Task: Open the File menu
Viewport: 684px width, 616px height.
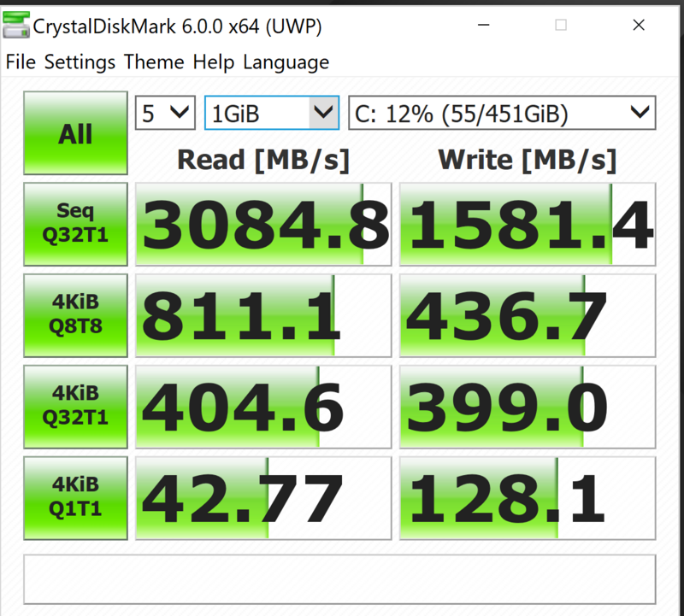Action: [21, 62]
